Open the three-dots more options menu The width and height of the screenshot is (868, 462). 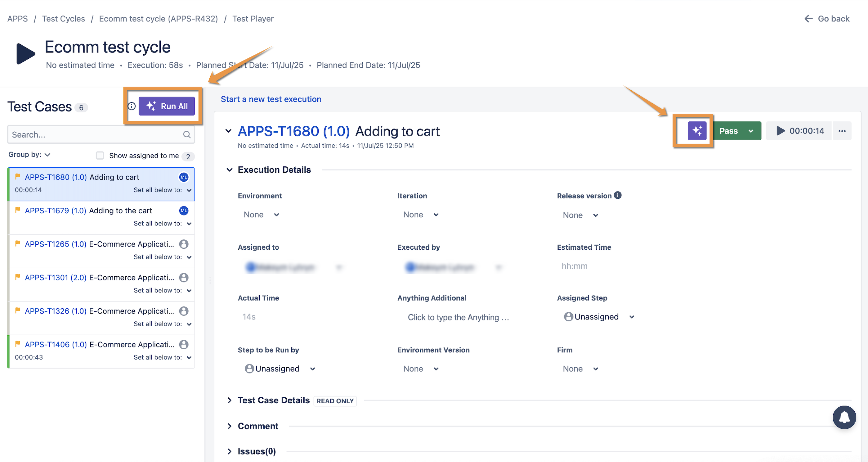coord(842,131)
